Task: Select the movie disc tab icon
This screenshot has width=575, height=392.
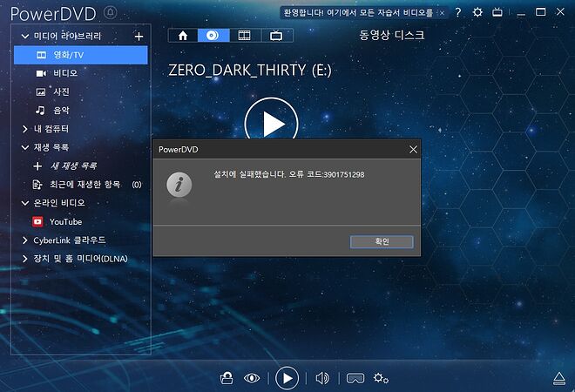Action: coord(213,36)
